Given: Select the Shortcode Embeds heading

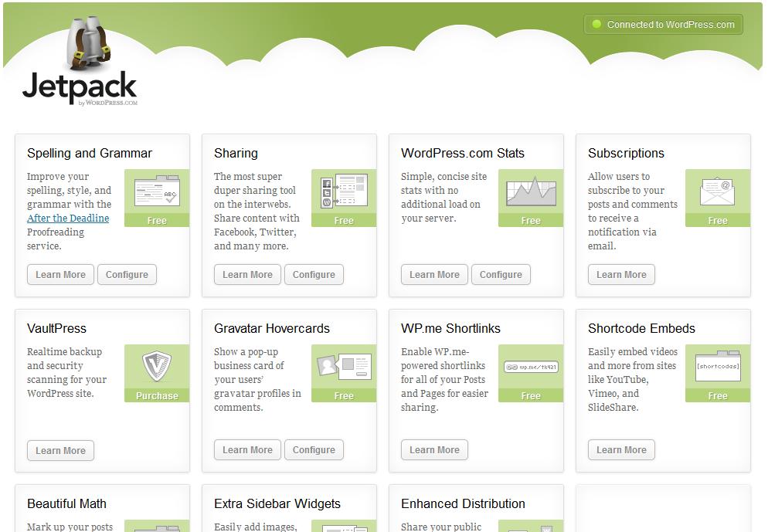Looking at the screenshot, I should tap(641, 328).
